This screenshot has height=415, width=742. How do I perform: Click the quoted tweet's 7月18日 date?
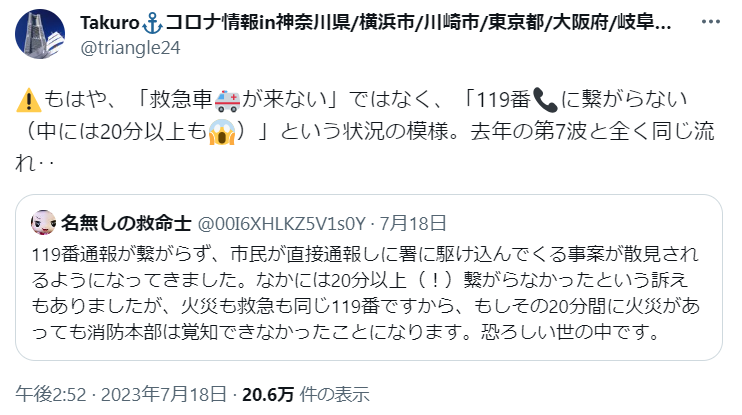[414, 223]
